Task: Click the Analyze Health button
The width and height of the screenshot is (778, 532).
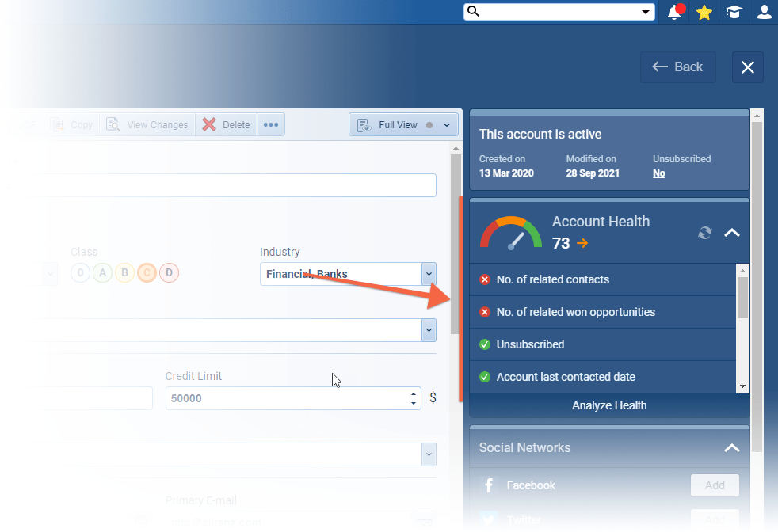Action: [x=608, y=405]
